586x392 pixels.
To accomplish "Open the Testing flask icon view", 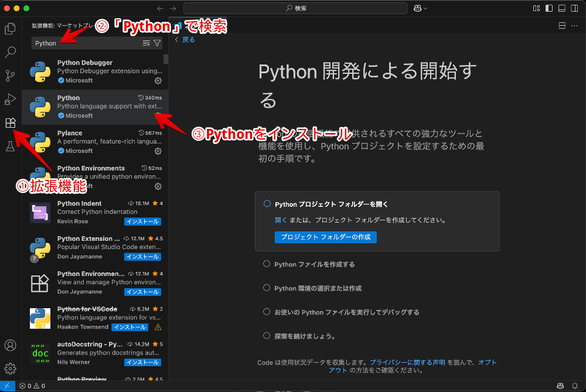I will [x=10, y=146].
